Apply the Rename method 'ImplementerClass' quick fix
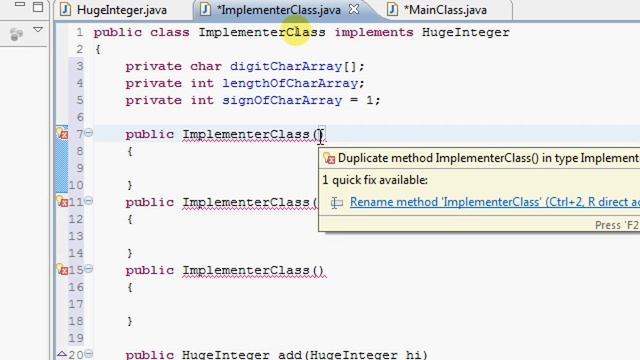640x360 pixels. 495,202
